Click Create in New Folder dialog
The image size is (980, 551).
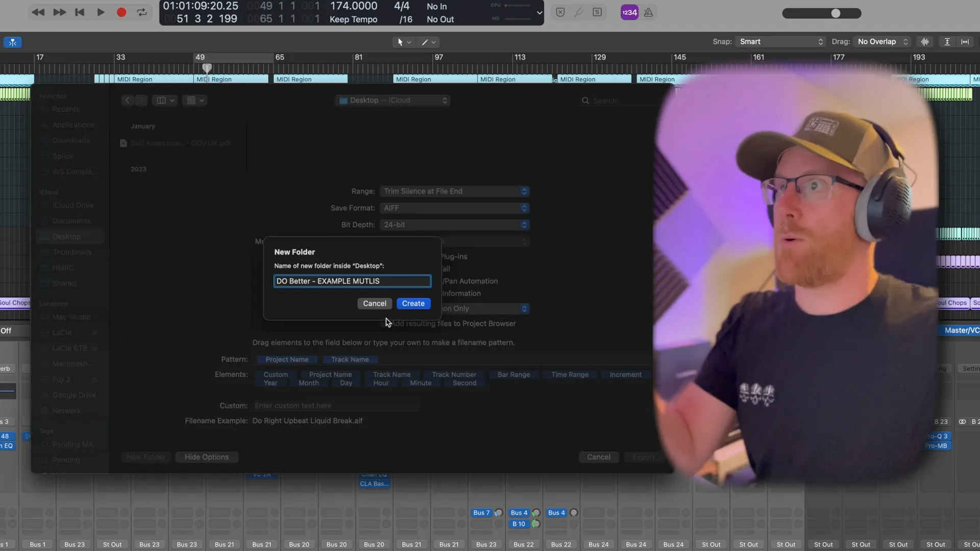click(x=413, y=304)
